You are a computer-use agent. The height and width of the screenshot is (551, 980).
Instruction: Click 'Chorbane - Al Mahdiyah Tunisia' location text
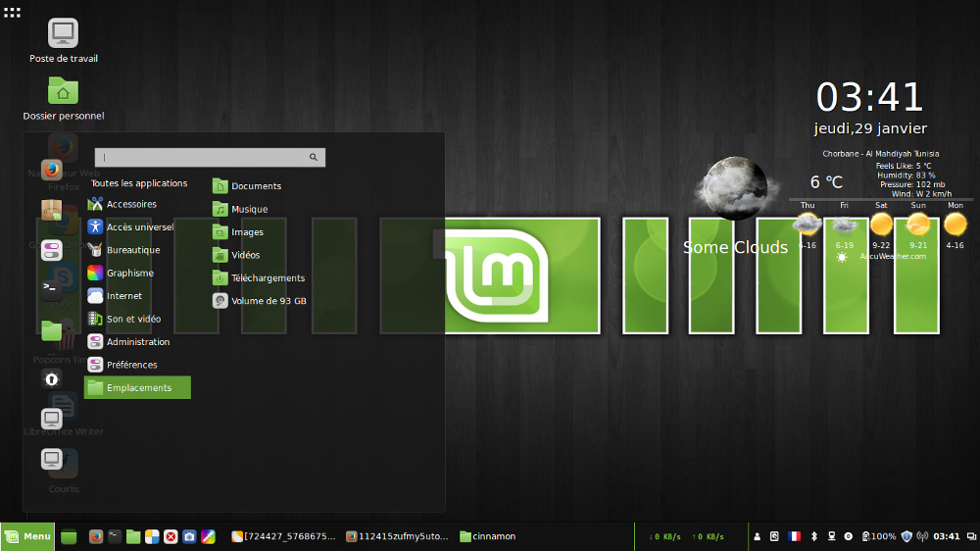881,154
